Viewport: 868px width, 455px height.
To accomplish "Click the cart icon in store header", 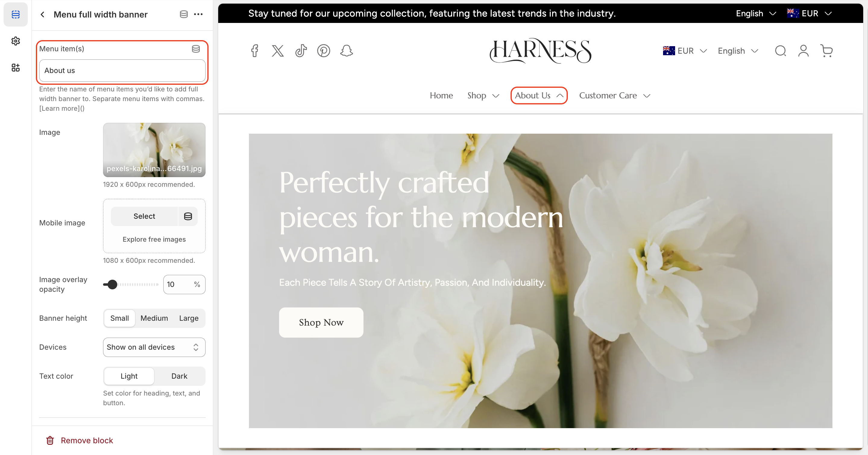I will click(x=826, y=51).
